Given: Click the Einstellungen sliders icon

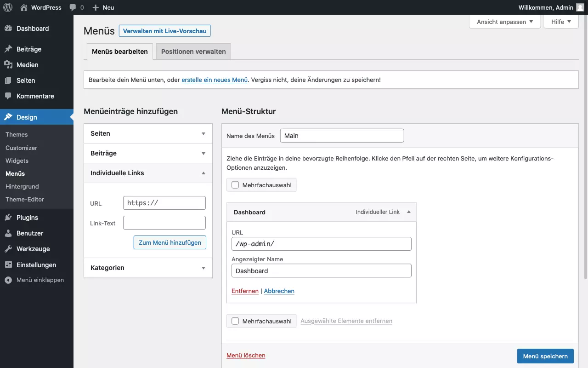Looking at the screenshot, I should tap(8, 265).
